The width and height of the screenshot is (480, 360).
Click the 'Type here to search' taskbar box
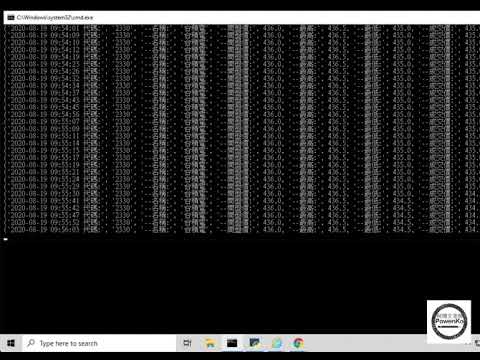[99, 343]
